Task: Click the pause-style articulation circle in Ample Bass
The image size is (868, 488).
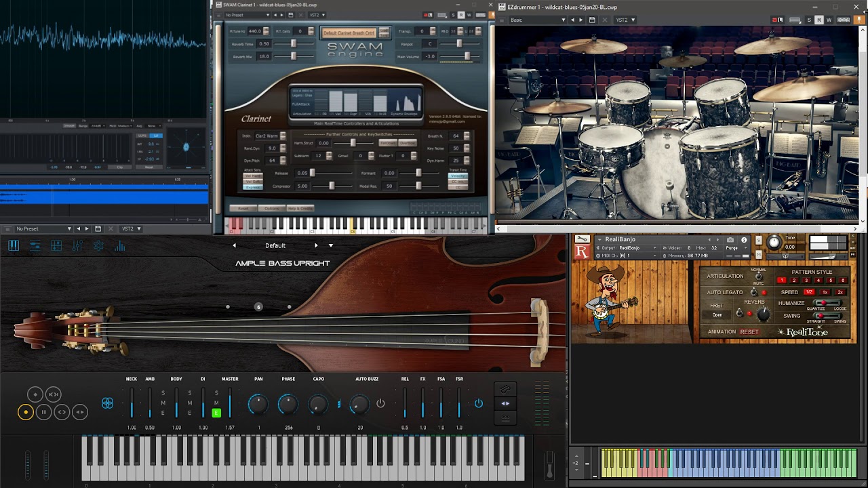Action: tap(43, 411)
